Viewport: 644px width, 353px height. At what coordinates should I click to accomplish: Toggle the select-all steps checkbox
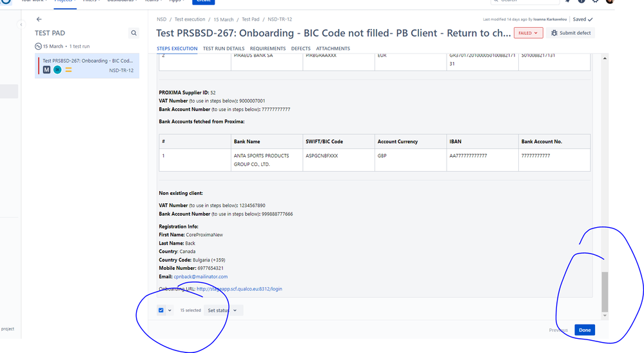click(161, 310)
